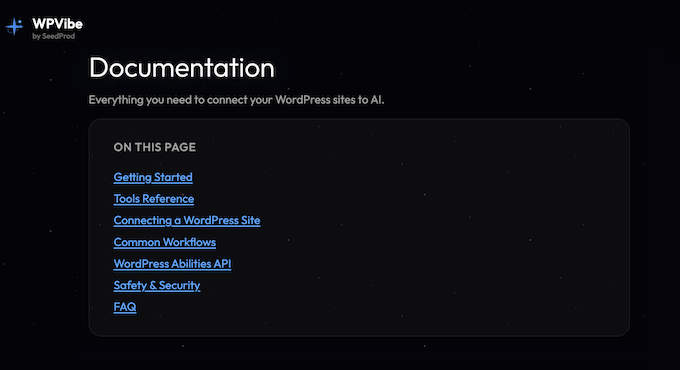Click the "by SeedProd" tagline

pos(54,36)
